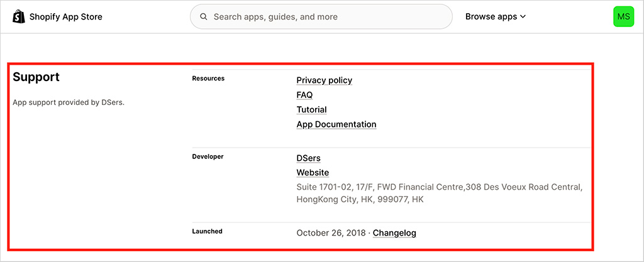Click the Launched label
The image size is (644, 262).
(x=208, y=231)
